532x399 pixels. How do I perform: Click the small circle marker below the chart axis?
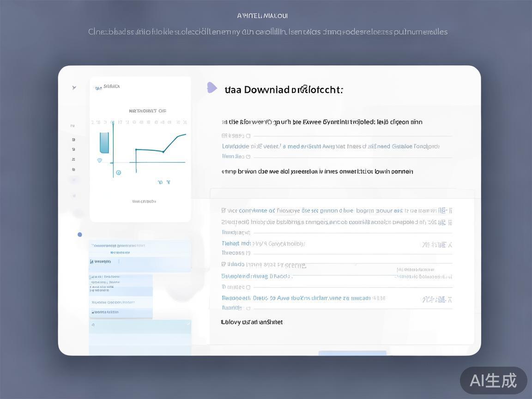tap(118, 173)
